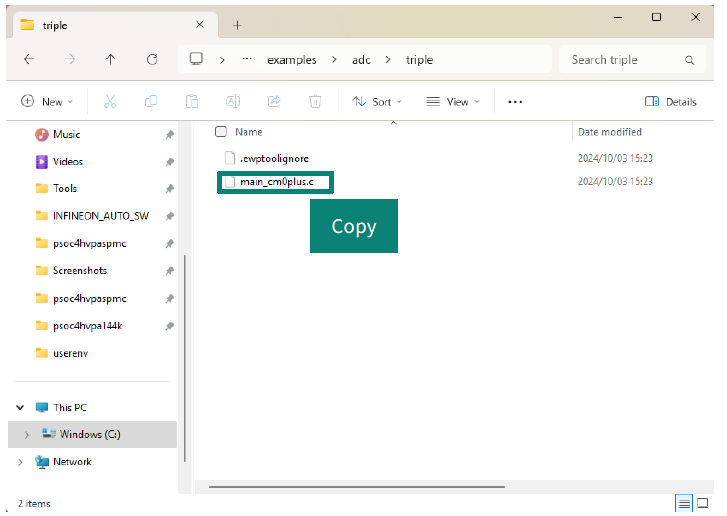The image size is (727, 516).
Task: Go up one folder level
Action: [x=110, y=59]
